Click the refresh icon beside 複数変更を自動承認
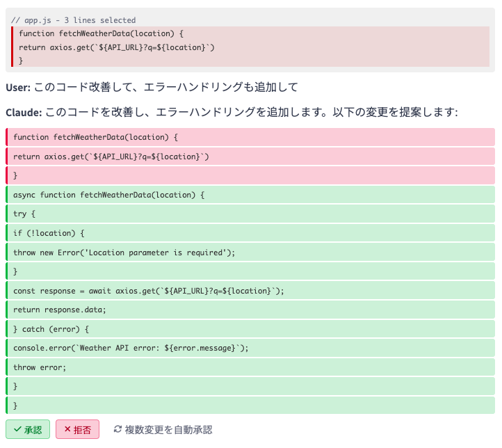This screenshot has height=448, width=502. pyautogui.click(x=118, y=429)
